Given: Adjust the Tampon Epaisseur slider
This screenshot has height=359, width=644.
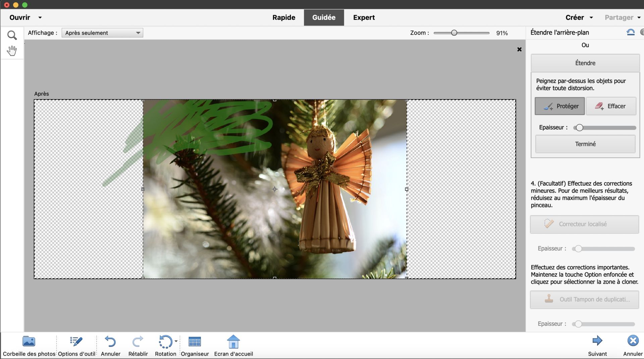Looking at the screenshot, I should tap(578, 324).
